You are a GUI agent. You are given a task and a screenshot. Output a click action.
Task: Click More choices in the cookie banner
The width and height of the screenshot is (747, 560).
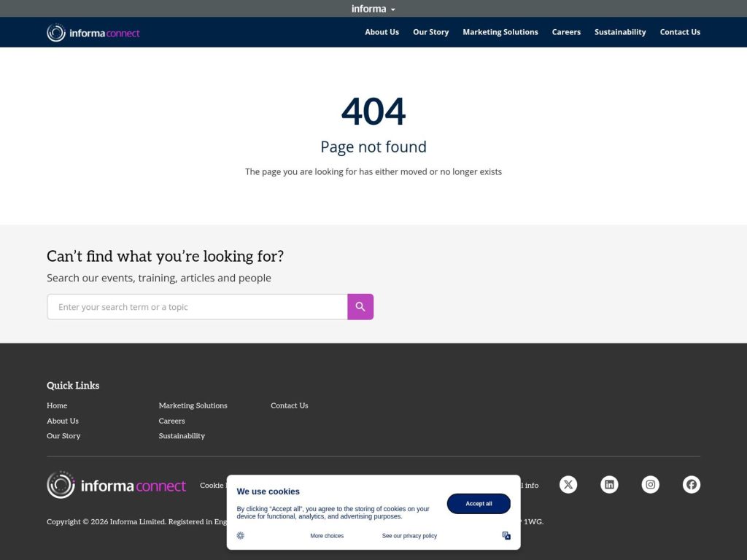point(327,535)
